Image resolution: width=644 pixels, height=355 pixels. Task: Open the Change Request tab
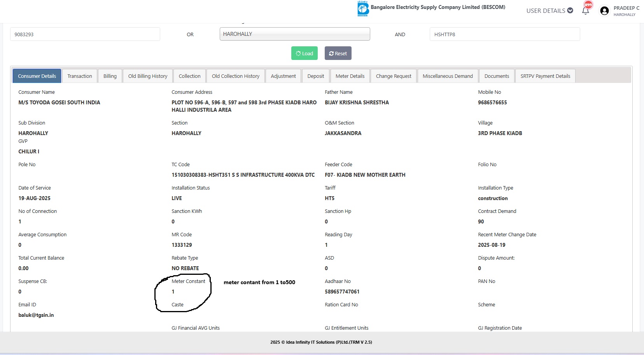(393, 76)
